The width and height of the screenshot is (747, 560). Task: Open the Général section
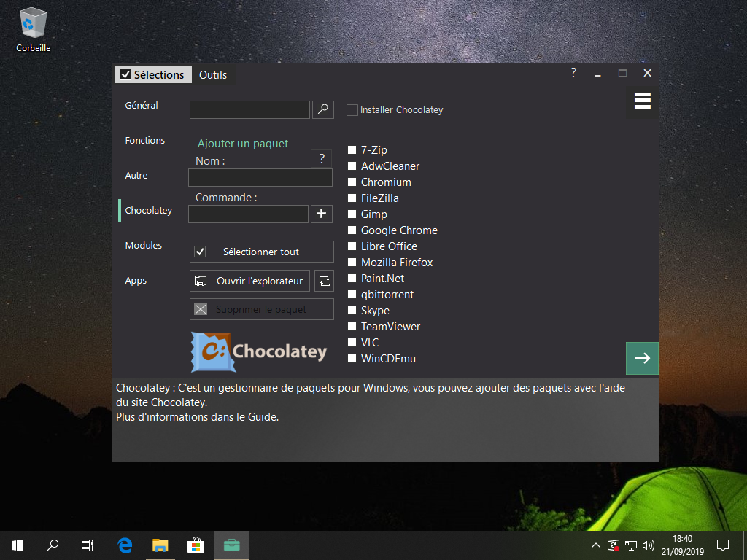[142, 105]
